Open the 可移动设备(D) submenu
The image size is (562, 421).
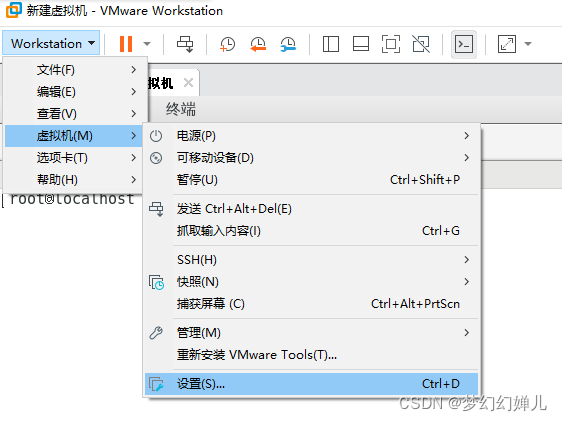(311, 158)
